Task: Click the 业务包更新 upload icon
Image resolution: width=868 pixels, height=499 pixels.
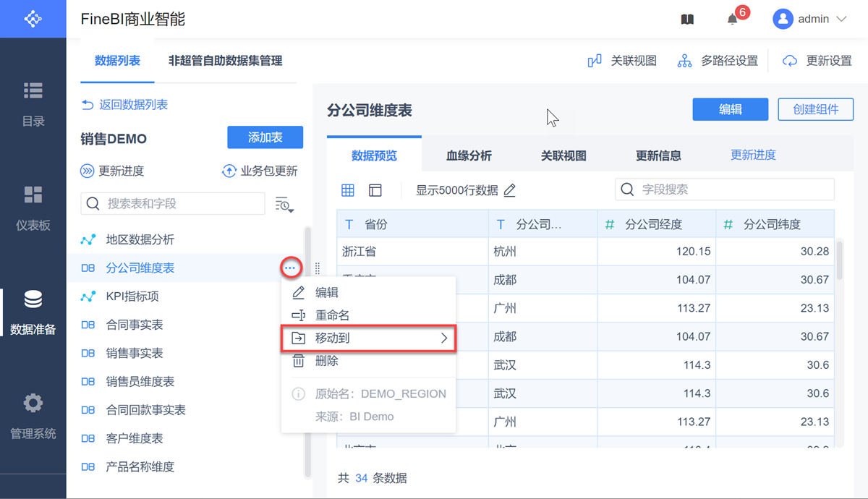Action: (x=229, y=171)
